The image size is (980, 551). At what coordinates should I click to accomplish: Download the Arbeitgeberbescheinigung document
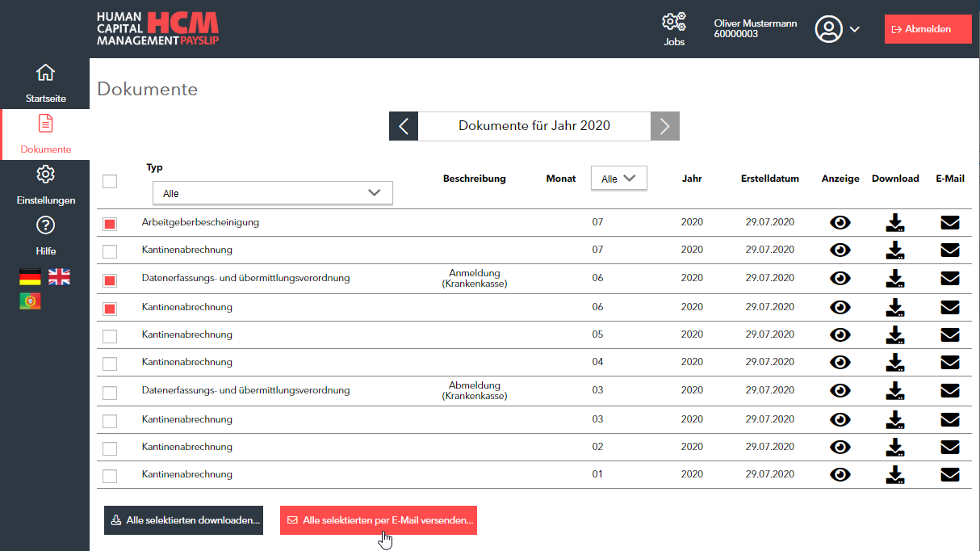(x=895, y=223)
